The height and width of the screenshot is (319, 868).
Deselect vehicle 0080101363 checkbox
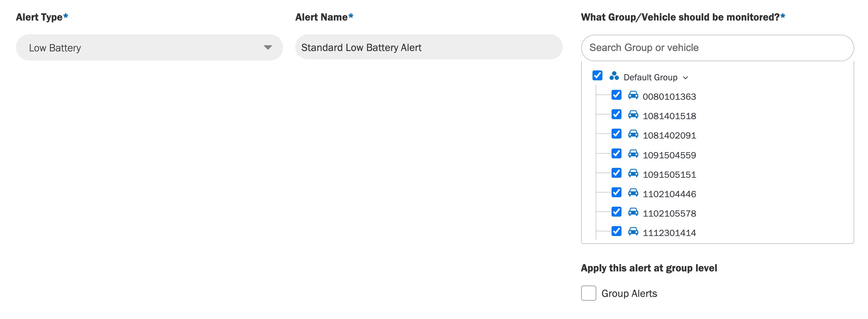[x=616, y=95]
